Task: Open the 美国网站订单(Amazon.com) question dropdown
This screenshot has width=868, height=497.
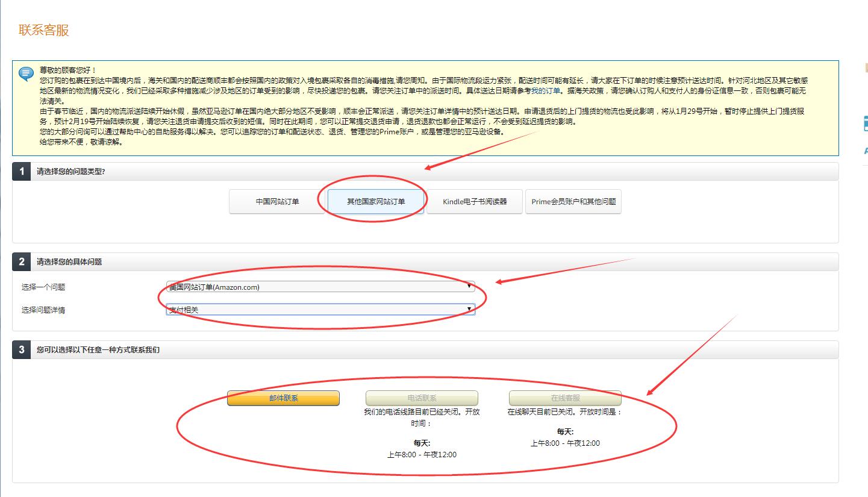Action: pos(320,287)
